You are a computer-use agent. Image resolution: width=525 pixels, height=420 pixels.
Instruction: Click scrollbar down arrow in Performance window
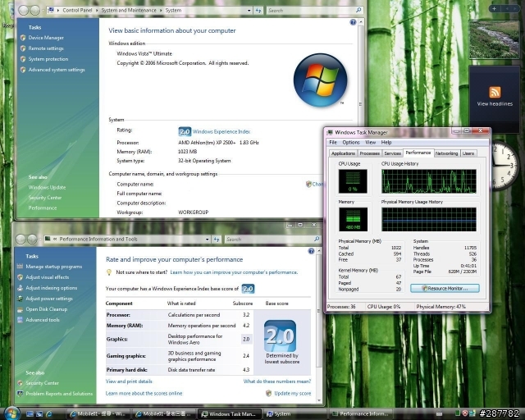point(319,400)
